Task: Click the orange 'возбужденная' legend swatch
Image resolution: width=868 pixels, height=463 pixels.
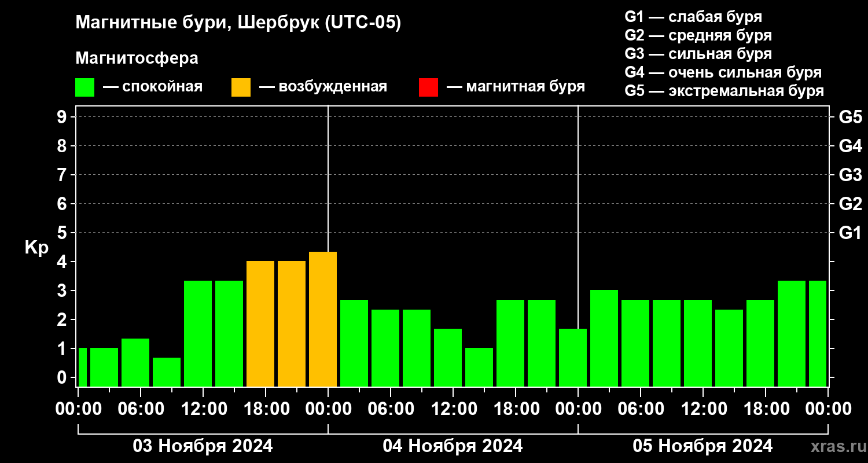Action: pos(241,87)
